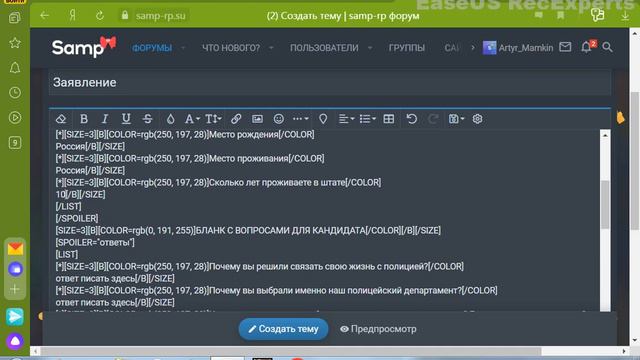The image size is (640, 360).
Task: Click the insert image icon
Action: click(x=257, y=119)
